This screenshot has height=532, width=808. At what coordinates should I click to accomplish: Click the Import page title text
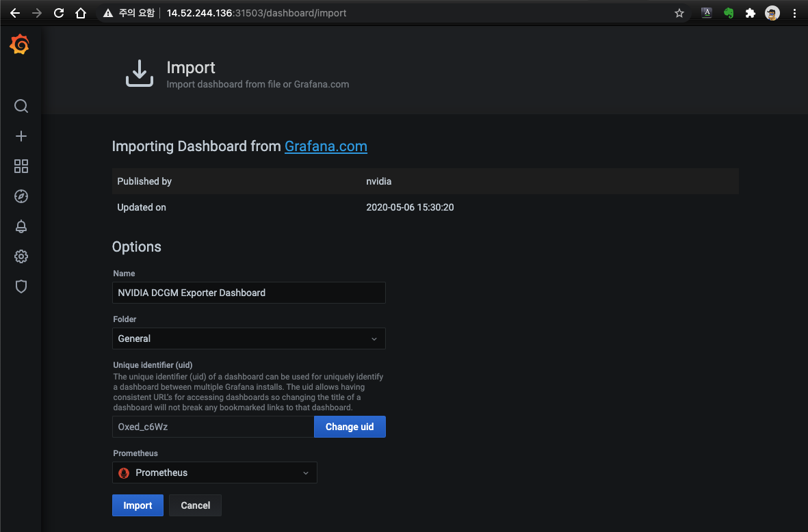point(191,68)
